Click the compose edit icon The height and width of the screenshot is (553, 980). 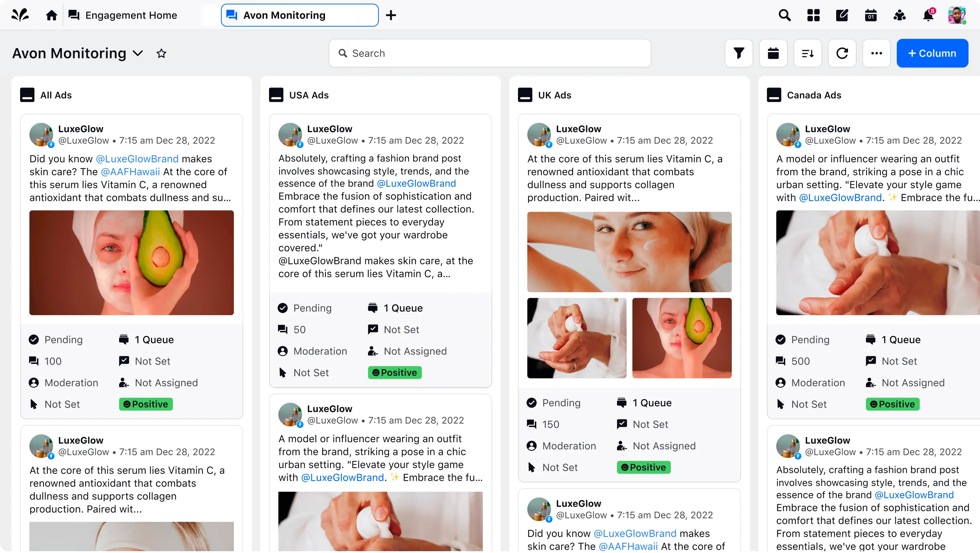coord(842,15)
